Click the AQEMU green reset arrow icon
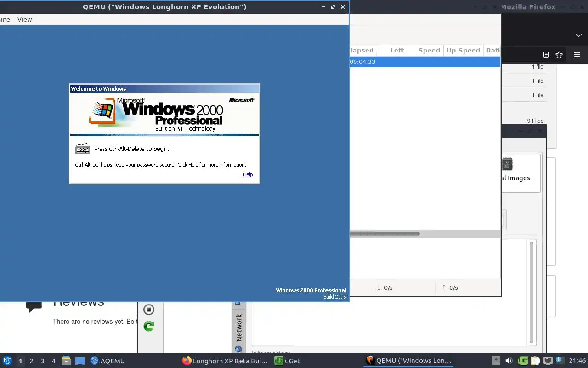Viewport: 588px width, 368px height. coord(149,326)
